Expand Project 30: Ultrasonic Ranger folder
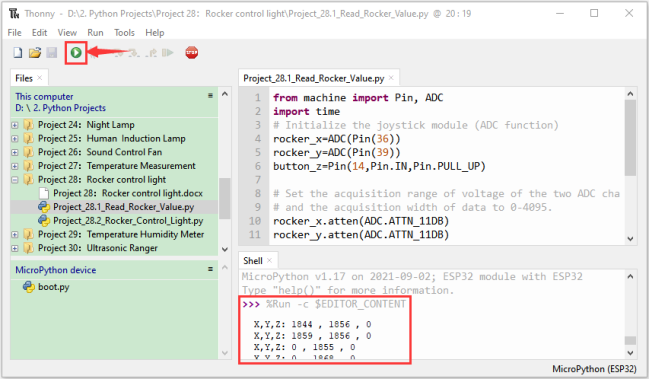Viewport: 650px width, 379px height. click(15, 248)
